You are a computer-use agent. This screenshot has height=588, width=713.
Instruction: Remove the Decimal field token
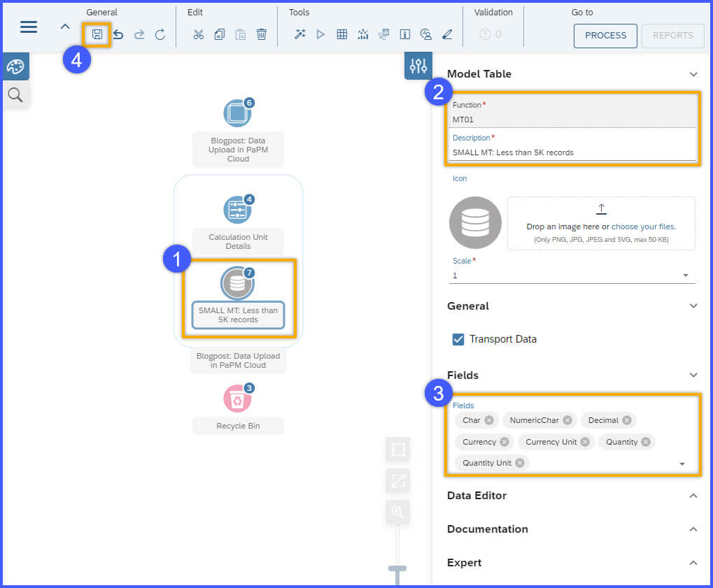tap(627, 420)
